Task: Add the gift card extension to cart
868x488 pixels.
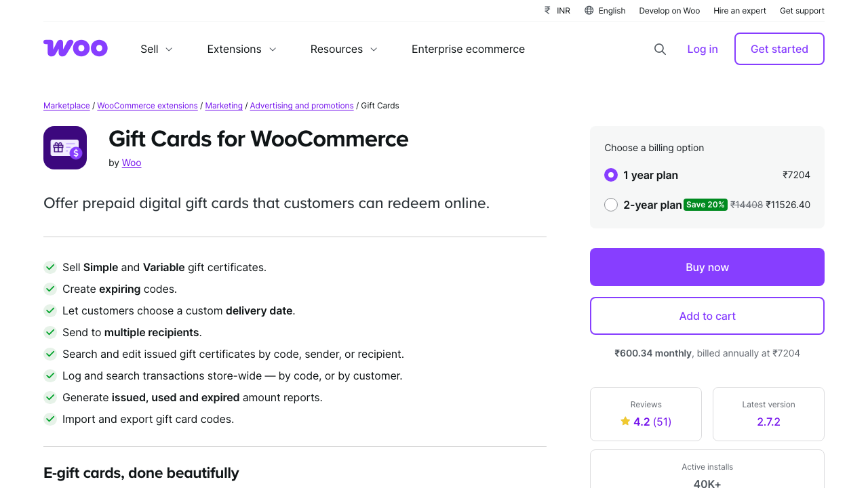Action: [707, 316]
